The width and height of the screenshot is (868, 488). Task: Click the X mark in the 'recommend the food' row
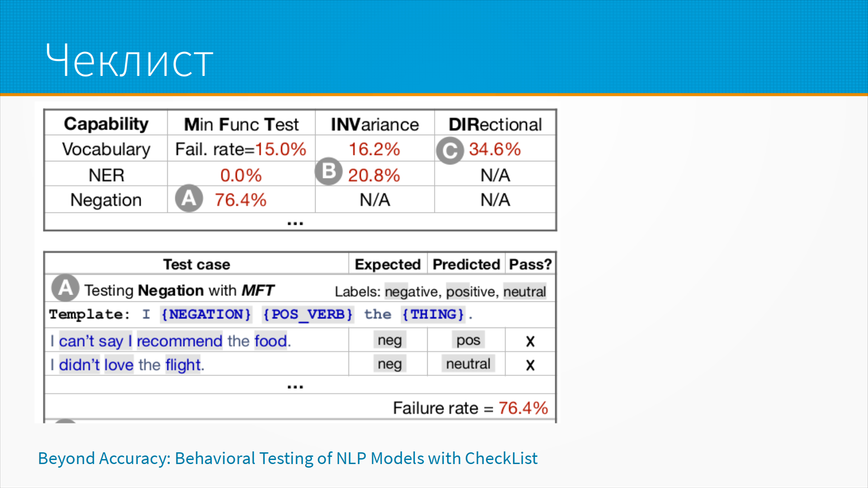click(x=530, y=341)
